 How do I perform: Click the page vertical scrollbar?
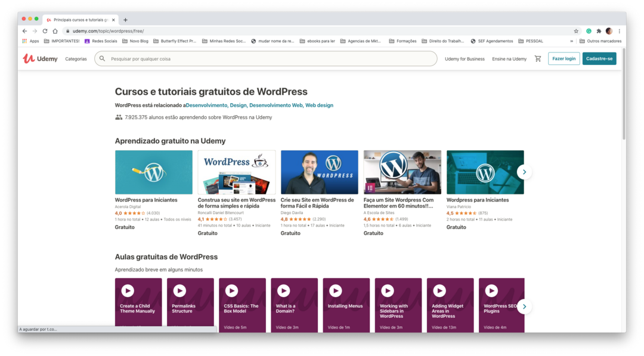[x=624, y=94]
